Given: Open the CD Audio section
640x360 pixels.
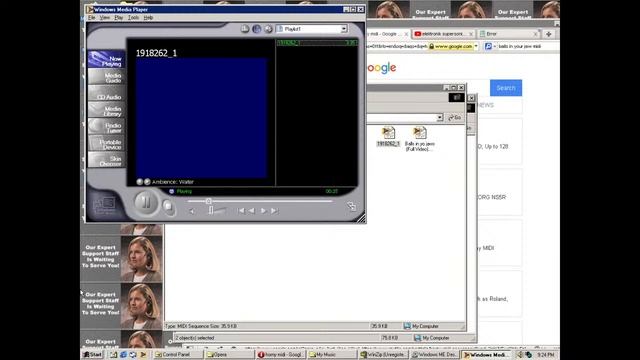Looking at the screenshot, I should click(107, 94).
